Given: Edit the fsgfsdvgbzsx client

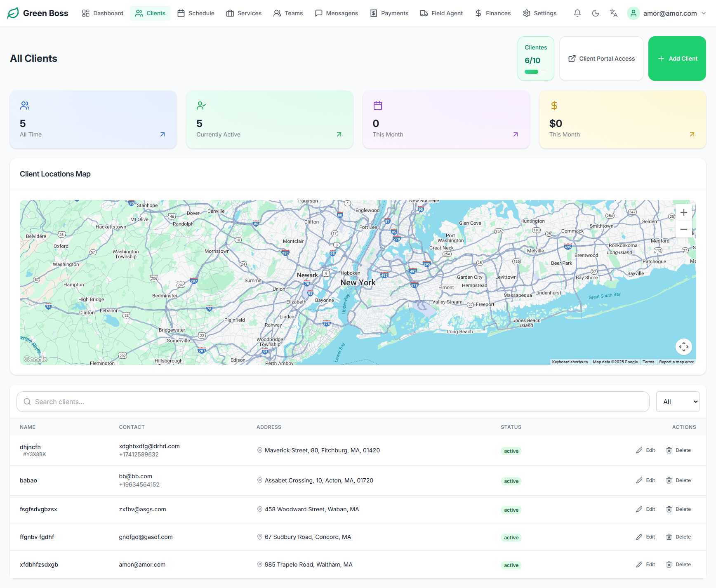Looking at the screenshot, I should [645, 509].
